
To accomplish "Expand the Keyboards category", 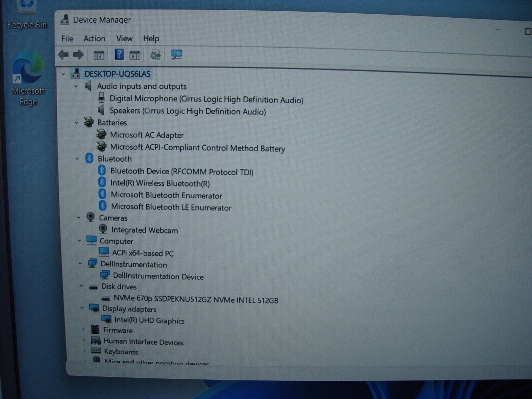I will (x=84, y=351).
